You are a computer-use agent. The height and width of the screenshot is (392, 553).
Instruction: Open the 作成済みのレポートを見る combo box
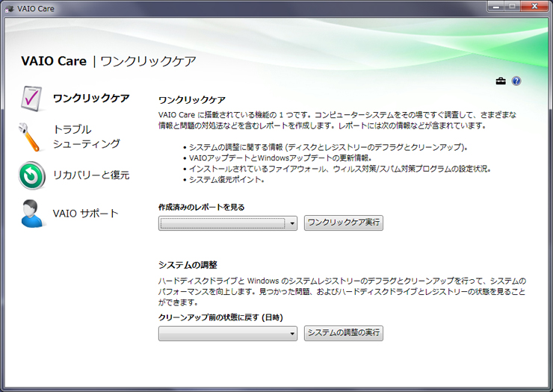222,223
